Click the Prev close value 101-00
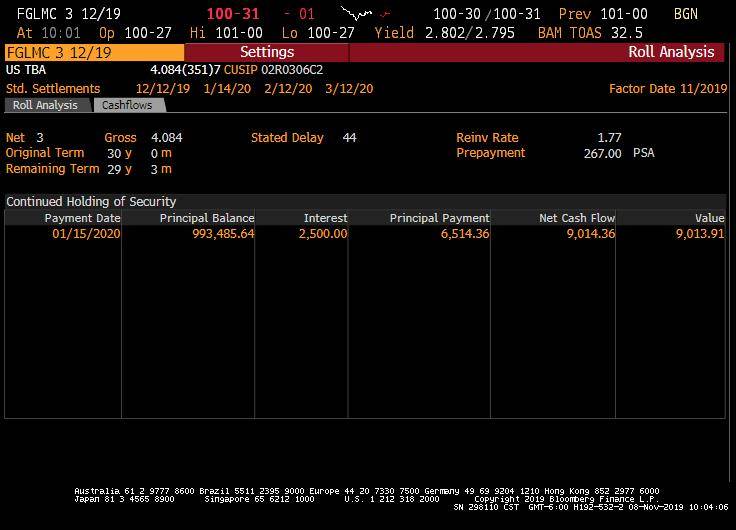The height and width of the screenshot is (530, 736). pyautogui.click(x=624, y=14)
